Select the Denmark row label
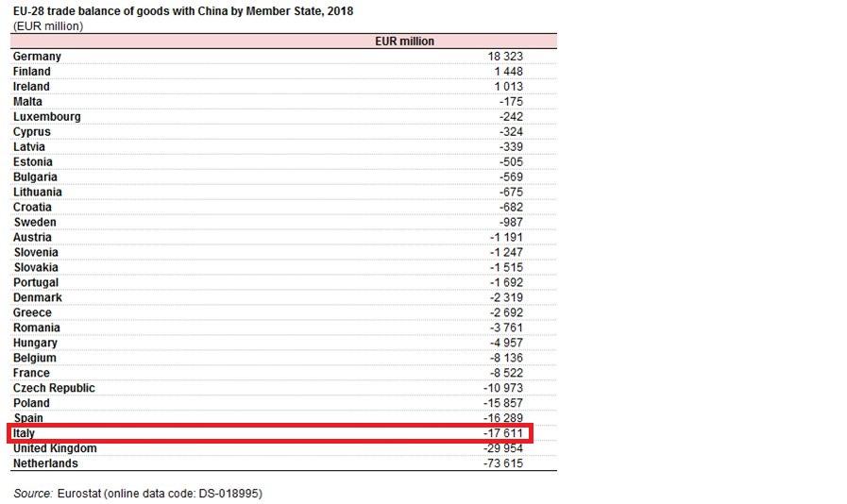The width and height of the screenshot is (847, 504). [37, 299]
